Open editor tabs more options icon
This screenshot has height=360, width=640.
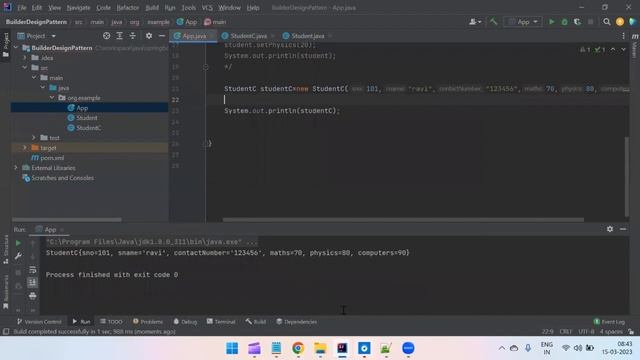pos(623,36)
